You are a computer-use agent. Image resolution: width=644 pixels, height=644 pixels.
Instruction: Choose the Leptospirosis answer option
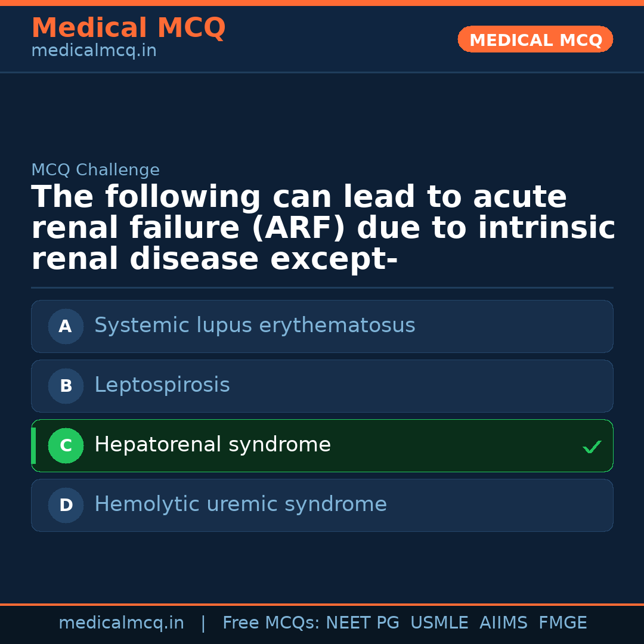click(x=162, y=385)
